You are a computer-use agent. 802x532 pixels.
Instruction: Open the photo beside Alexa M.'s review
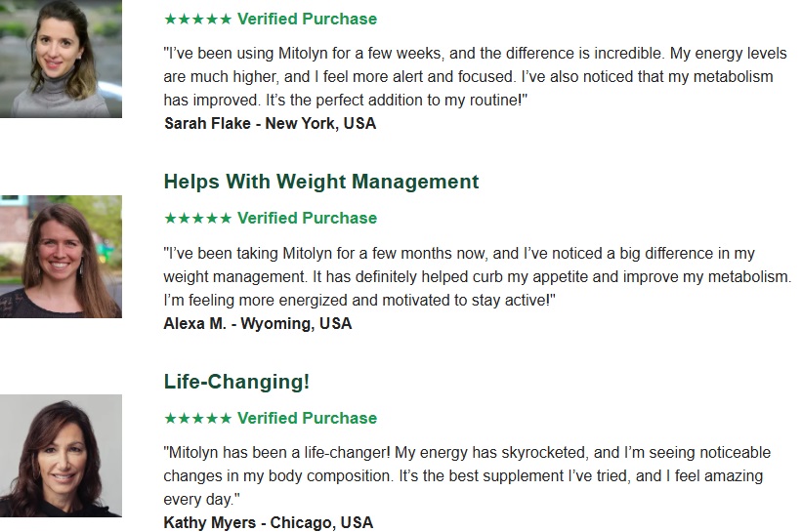coord(61,257)
